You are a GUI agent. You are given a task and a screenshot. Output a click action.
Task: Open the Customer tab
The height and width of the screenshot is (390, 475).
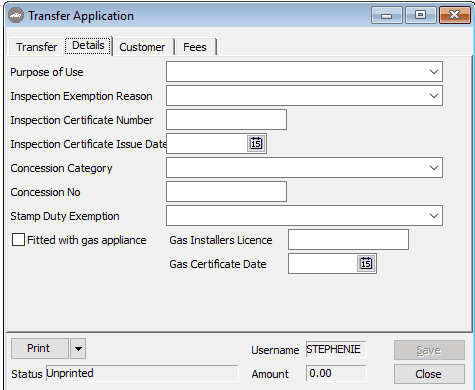tap(142, 47)
